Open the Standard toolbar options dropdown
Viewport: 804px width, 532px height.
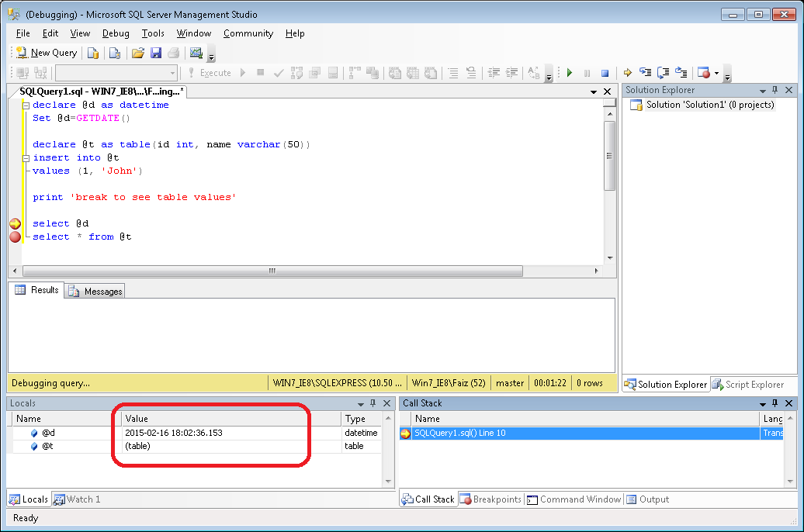coord(211,55)
